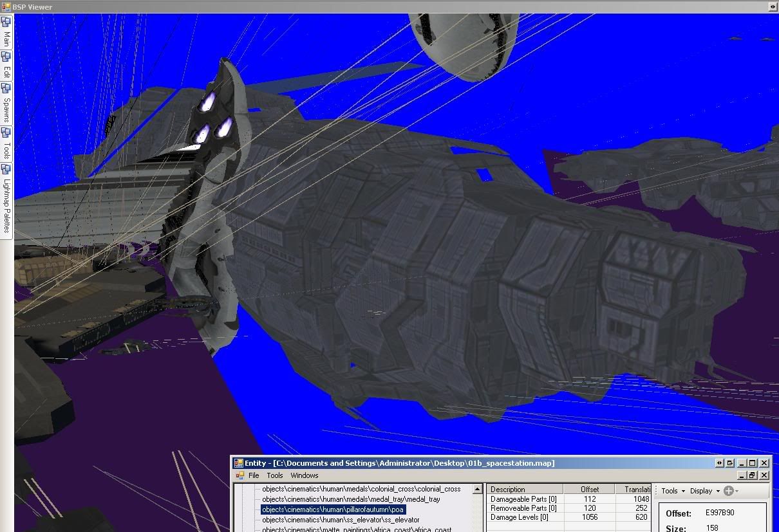Click the BSP Viewer title bar app icon
This screenshot has height=532, width=779.
click(5, 6)
